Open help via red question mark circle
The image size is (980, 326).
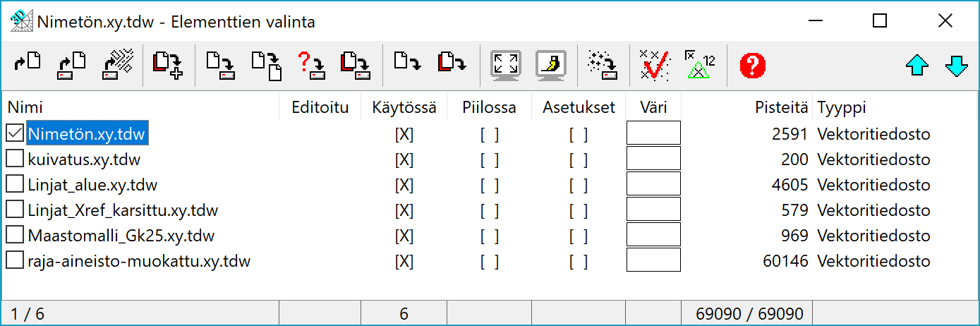[x=752, y=66]
